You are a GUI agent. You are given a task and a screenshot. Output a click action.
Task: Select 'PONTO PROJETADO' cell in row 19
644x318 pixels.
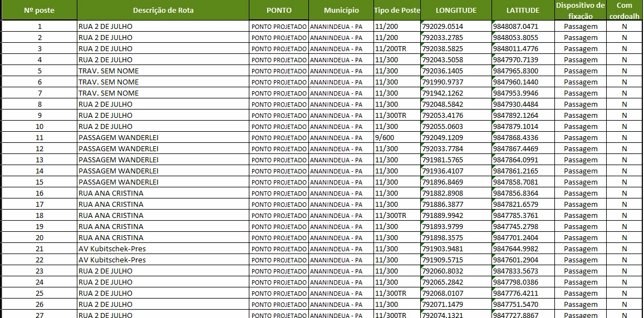click(279, 226)
